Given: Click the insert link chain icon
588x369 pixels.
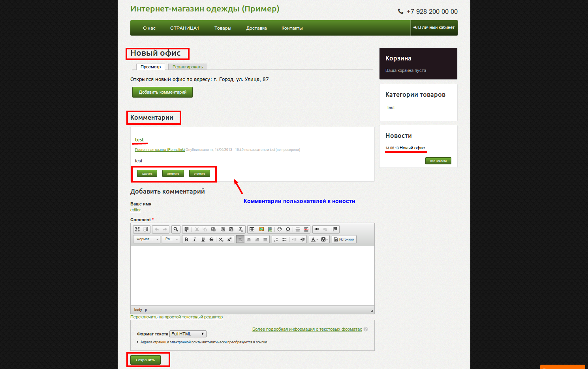Looking at the screenshot, I should pos(317,229).
